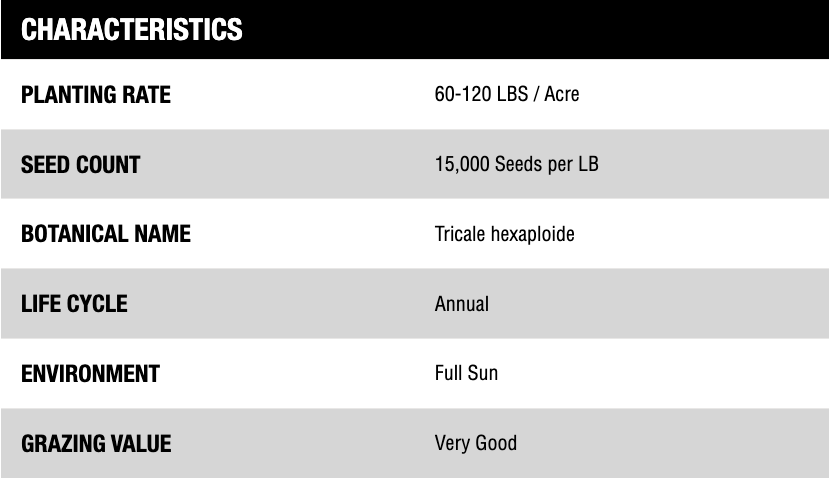Select the BOTANICAL NAME label

point(105,235)
